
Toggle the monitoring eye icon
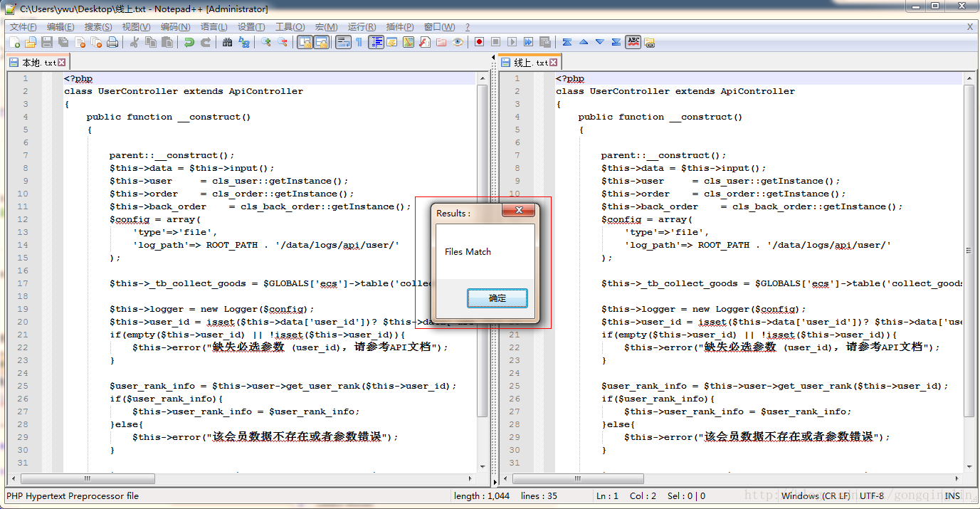click(458, 42)
